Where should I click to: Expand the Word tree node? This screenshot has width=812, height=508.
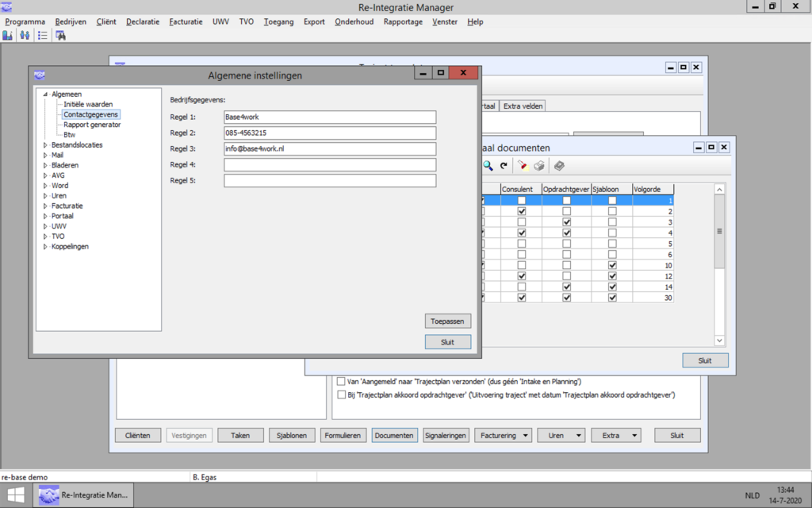point(45,186)
